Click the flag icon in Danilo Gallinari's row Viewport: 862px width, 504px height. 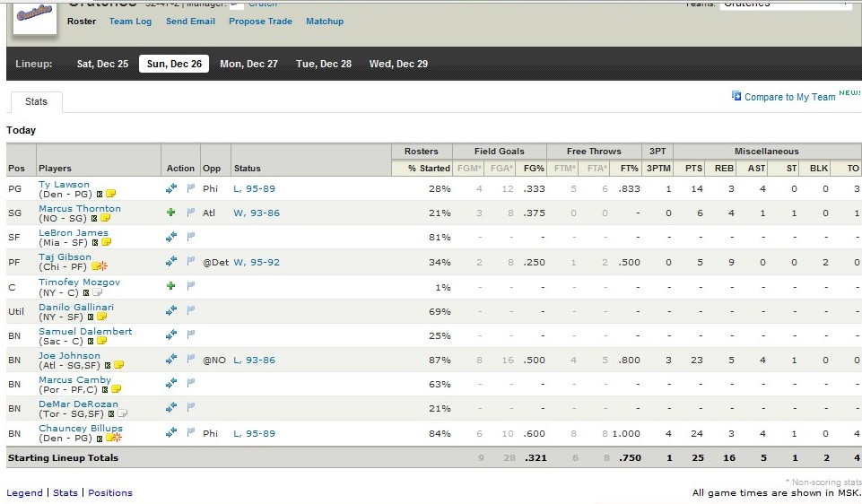tap(190, 310)
